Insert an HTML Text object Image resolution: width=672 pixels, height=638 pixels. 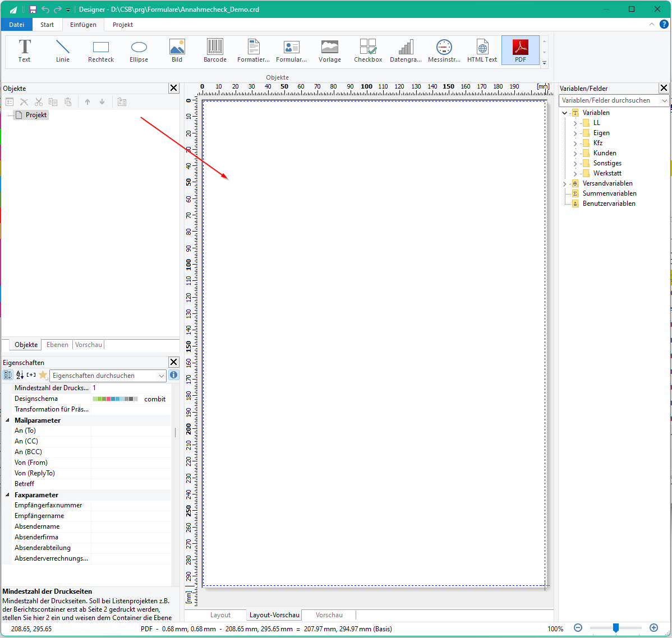coord(482,50)
